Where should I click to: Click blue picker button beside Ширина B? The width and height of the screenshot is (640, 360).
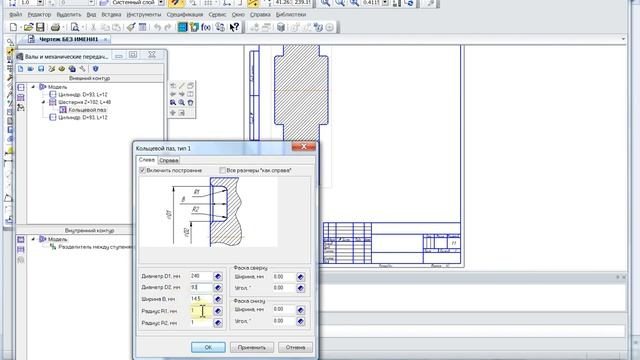(218, 299)
